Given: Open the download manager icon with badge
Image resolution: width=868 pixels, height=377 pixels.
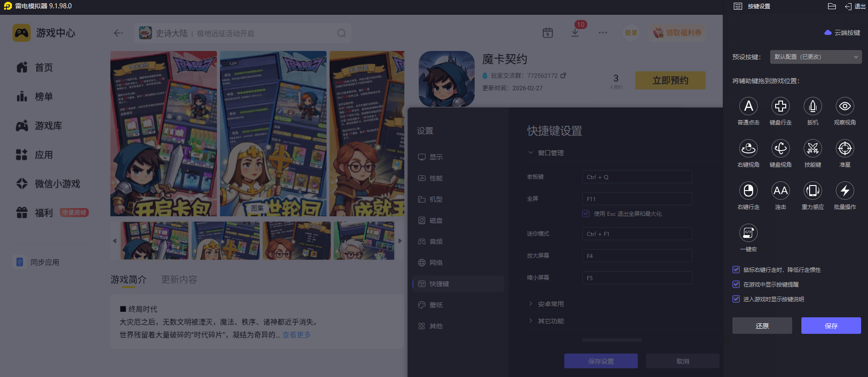Looking at the screenshot, I should click(575, 33).
